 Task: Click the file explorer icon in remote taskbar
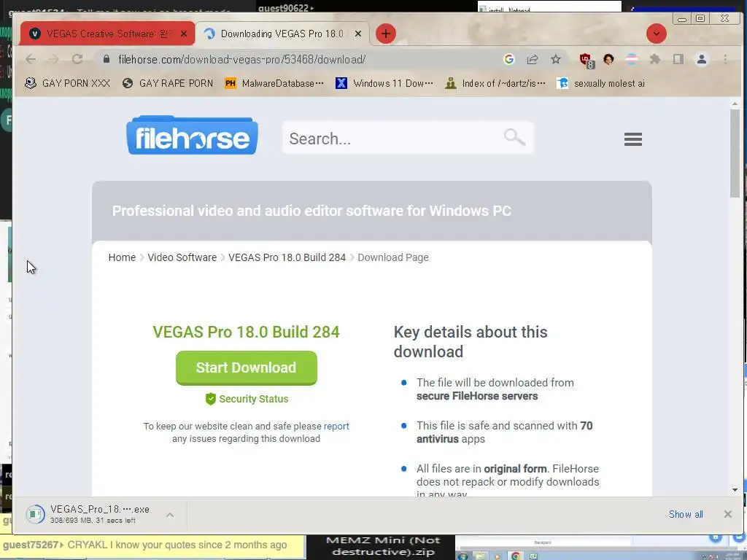[x=480, y=556]
